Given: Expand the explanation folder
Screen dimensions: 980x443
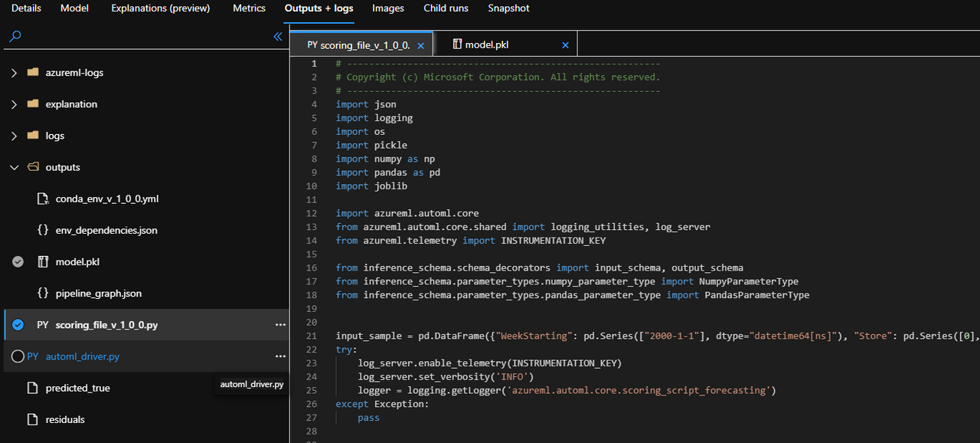Looking at the screenshot, I should [14, 103].
